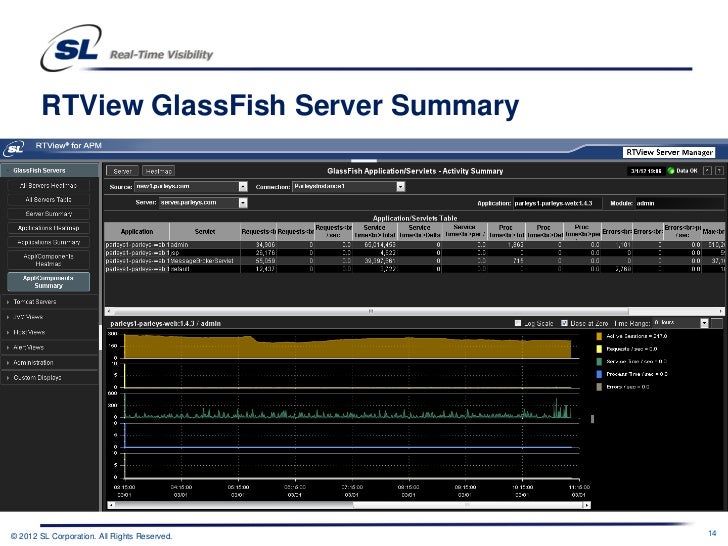Expand the Tomcat Servers section
This screenshot has height=546, width=728.
pyautogui.click(x=49, y=302)
